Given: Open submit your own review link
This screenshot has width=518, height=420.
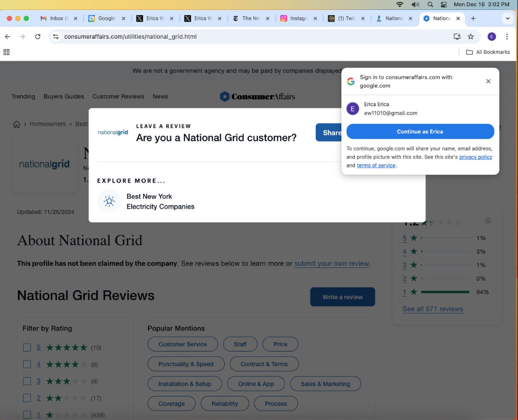Looking at the screenshot, I should click(331, 264).
